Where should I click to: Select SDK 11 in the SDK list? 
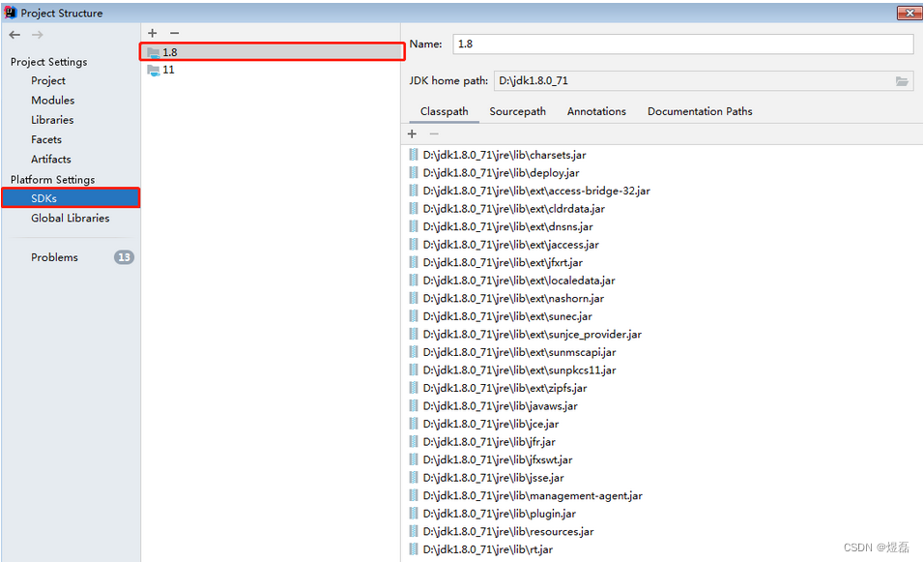point(164,70)
